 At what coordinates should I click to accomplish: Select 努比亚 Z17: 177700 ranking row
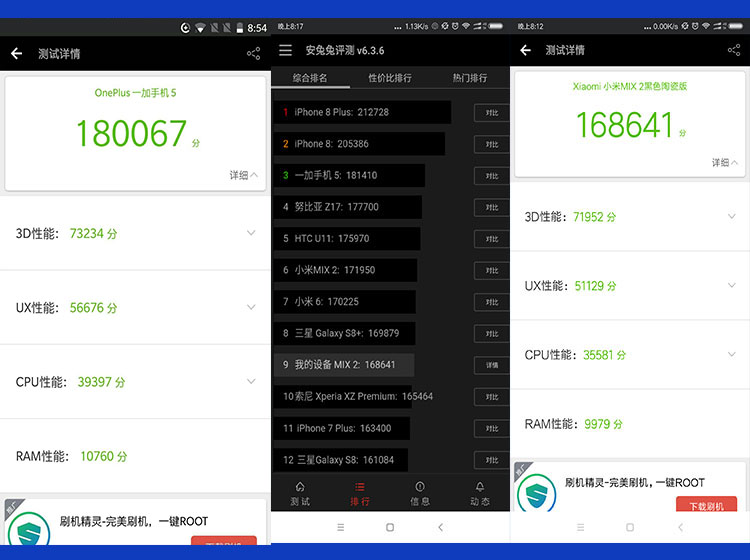click(x=348, y=207)
